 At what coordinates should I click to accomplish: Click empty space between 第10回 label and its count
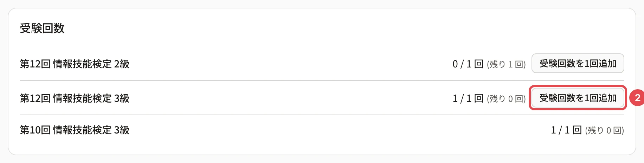click(340, 130)
